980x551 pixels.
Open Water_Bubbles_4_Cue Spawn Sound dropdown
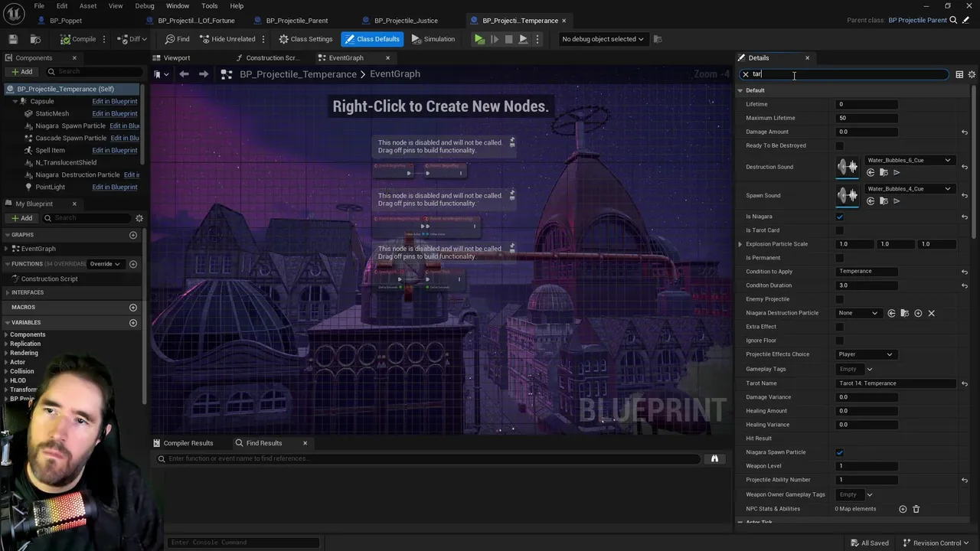[910, 189]
